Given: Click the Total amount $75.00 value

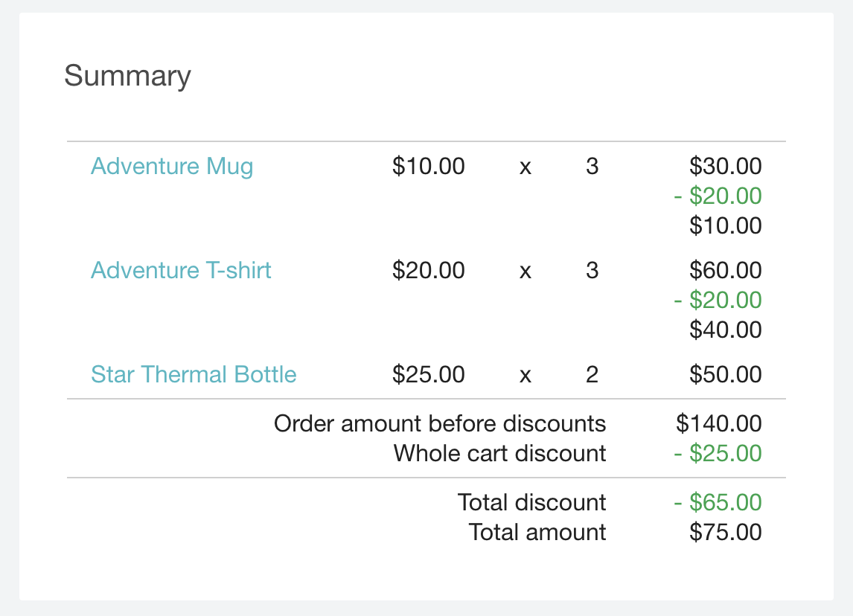Looking at the screenshot, I should tap(725, 532).
